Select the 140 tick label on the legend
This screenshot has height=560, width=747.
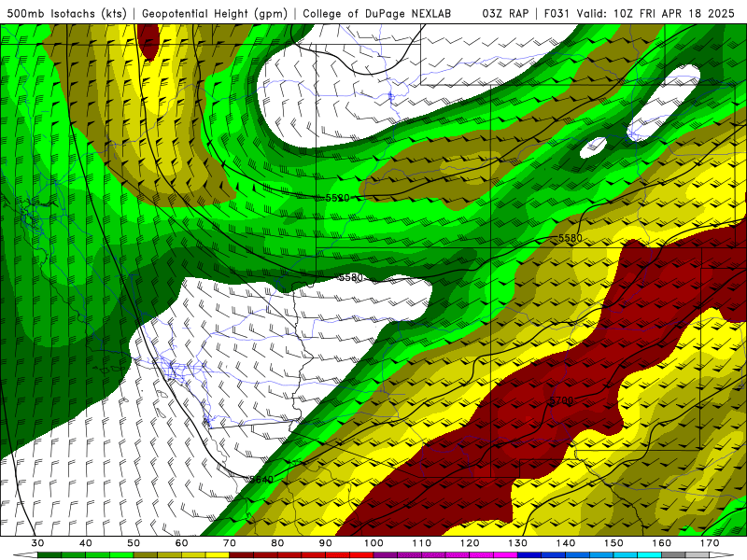[566, 543]
